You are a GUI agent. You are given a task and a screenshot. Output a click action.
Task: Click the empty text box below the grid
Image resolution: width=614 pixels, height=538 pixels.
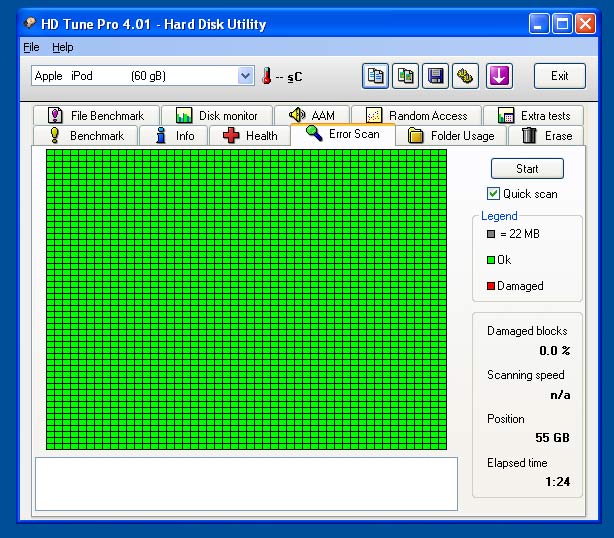pos(246,484)
